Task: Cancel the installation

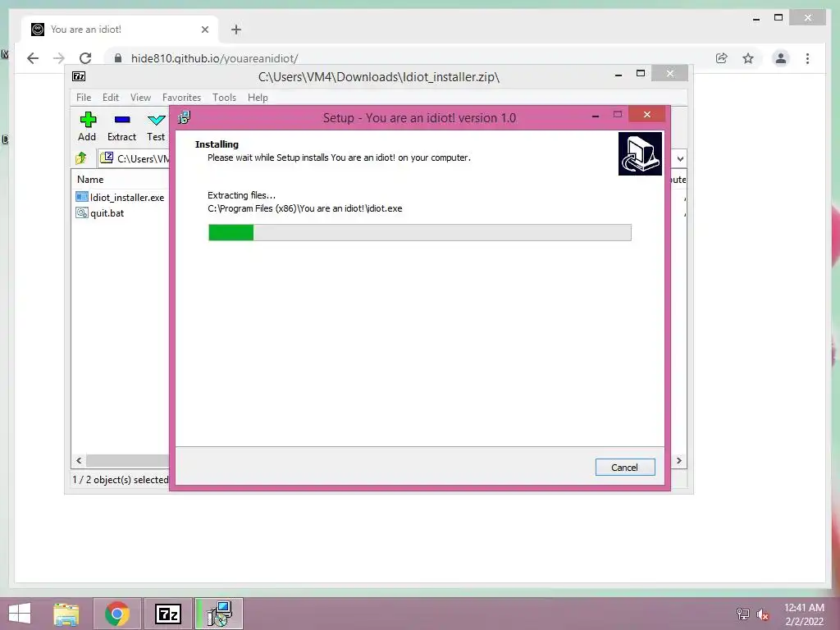Action: [x=624, y=467]
